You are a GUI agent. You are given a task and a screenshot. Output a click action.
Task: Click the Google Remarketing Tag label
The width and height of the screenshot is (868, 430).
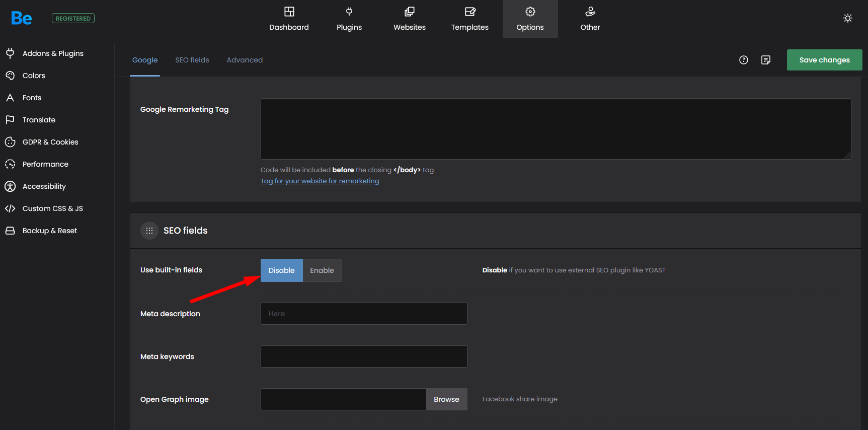coord(185,109)
